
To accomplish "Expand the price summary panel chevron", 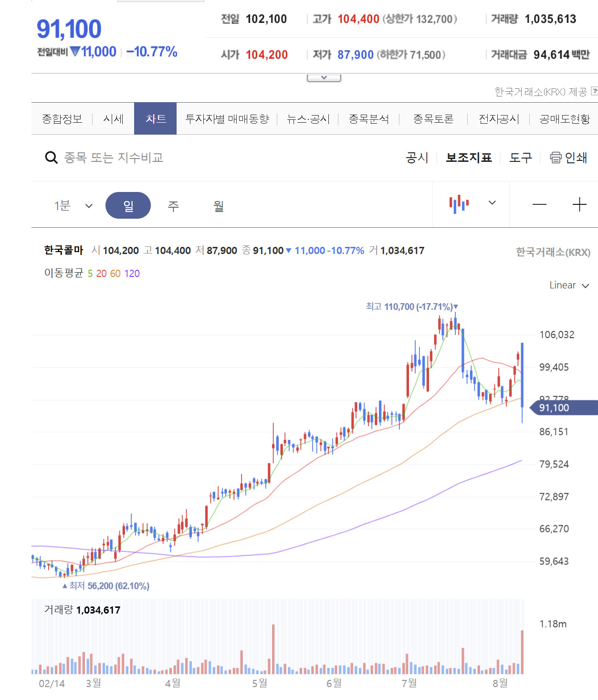I will click(x=324, y=77).
